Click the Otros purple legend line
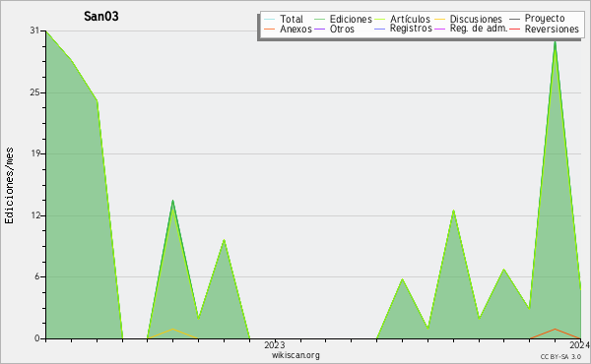The width and height of the screenshot is (591, 364). tap(319, 29)
